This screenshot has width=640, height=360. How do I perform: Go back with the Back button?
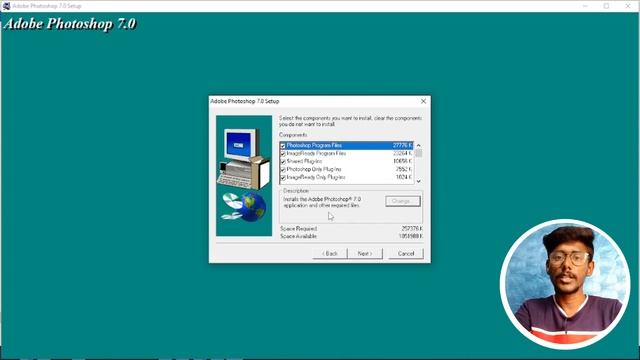coord(330,253)
